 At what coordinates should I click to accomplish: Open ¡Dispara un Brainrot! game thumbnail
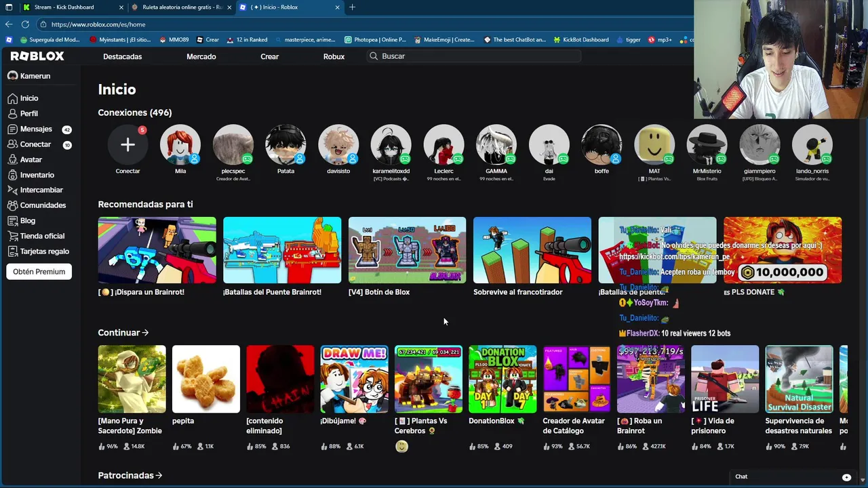tap(157, 250)
